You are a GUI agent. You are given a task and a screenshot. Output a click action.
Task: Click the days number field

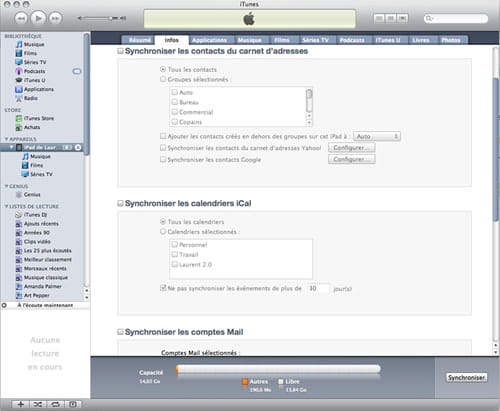tap(318, 288)
